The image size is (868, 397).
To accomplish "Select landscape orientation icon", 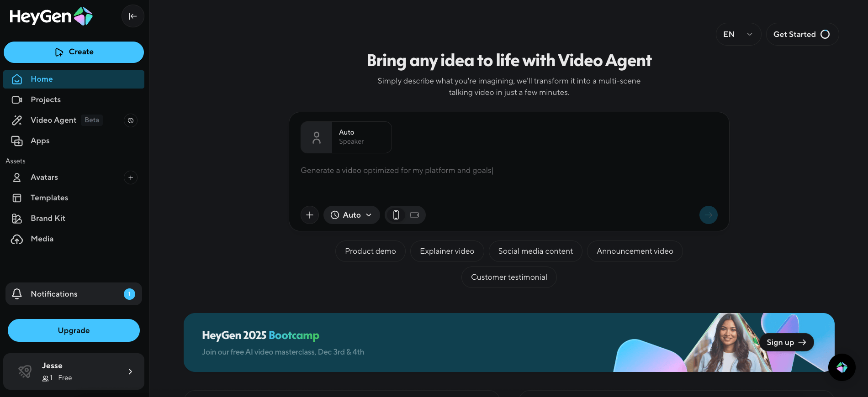I will [414, 215].
